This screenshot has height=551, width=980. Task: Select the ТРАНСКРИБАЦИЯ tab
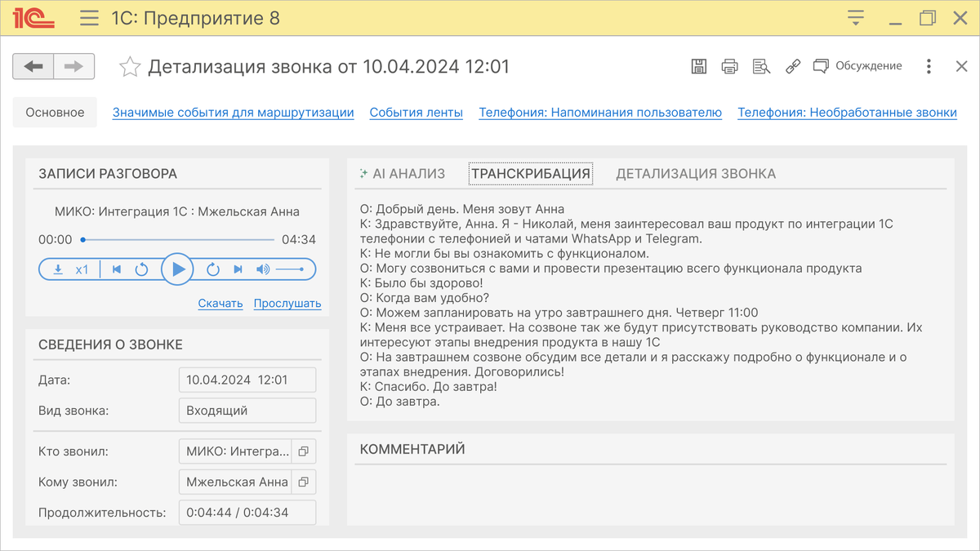click(531, 173)
